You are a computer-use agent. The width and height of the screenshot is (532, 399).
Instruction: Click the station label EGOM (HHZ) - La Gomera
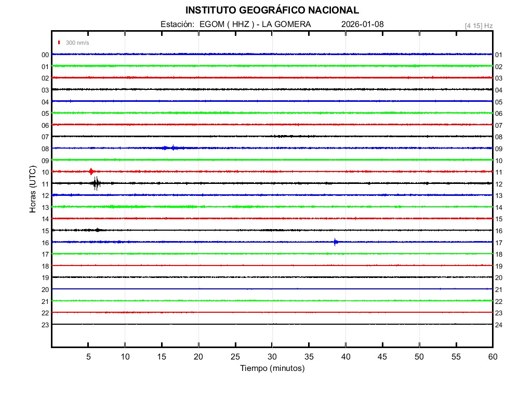(236, 24)
